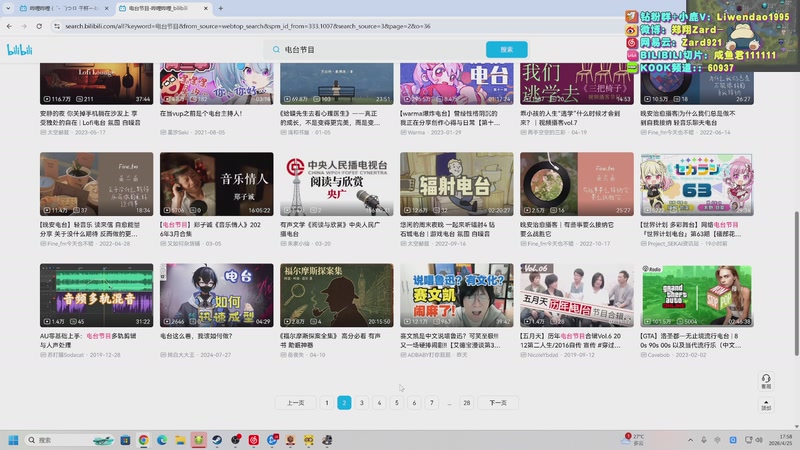The image size is (800, 450).
Task: Open the bilibili logo home link
Action: pyautogui.click(x=20, y=49)
